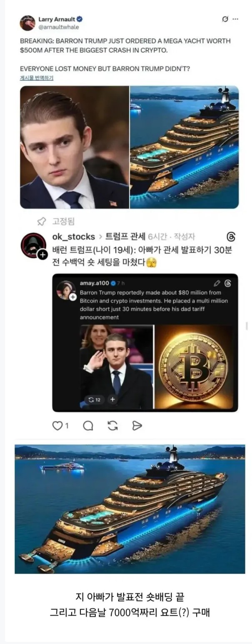Click the pencil edit icon in quoted post
The height and width of the screenshot is (644, 252).
[217, 283]
